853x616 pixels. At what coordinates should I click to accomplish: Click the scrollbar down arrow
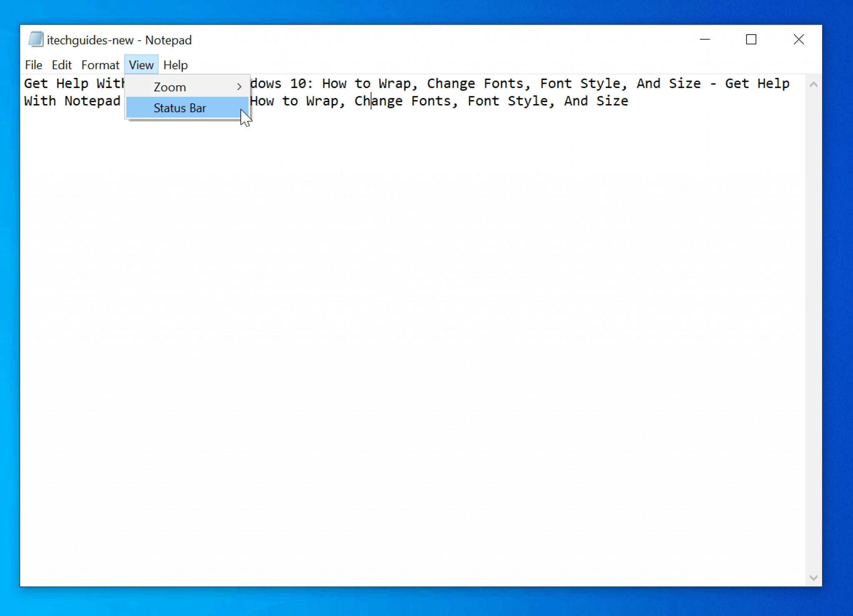click(813, 577)
